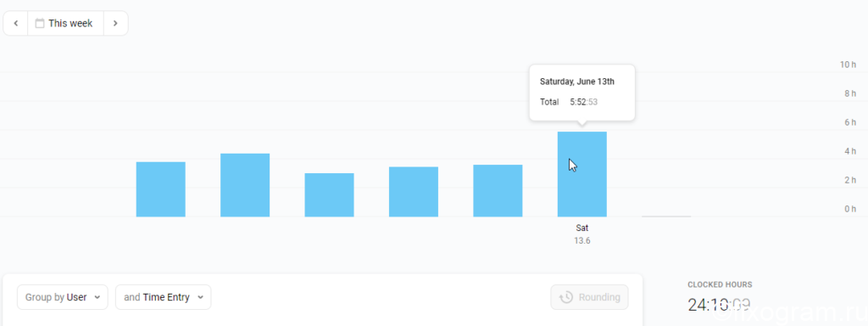Select the Saturday bar in chart
Image resolution: width=868 pixels, height=326 pixels.
(581, 174)
